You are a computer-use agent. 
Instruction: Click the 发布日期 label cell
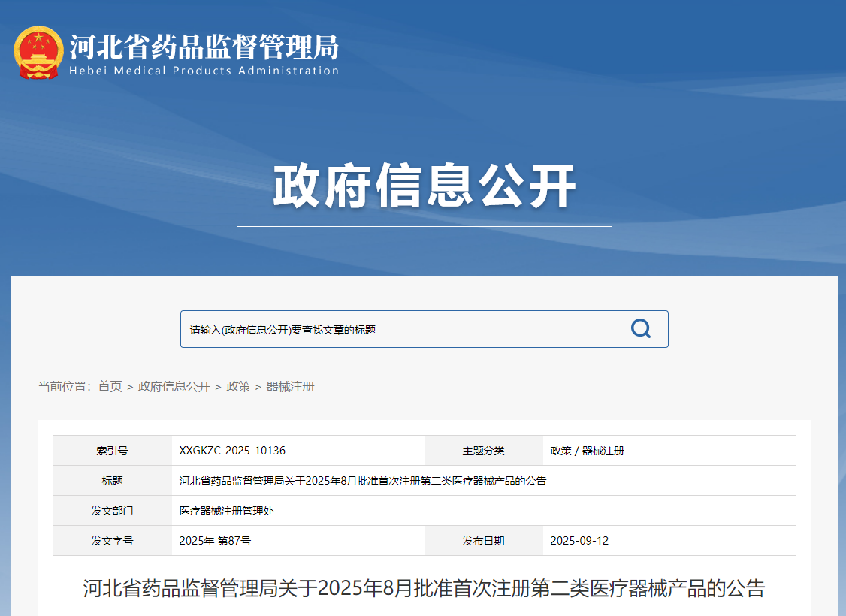click(483, 541)
